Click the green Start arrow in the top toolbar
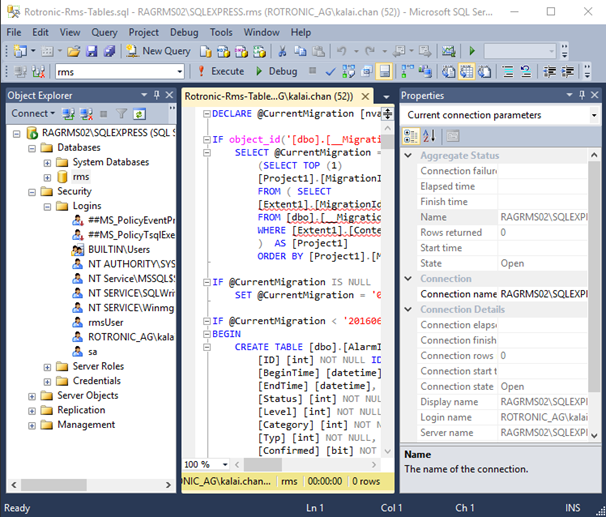The width and height of the screenshot is (606, 517). (x=472, y=51)
